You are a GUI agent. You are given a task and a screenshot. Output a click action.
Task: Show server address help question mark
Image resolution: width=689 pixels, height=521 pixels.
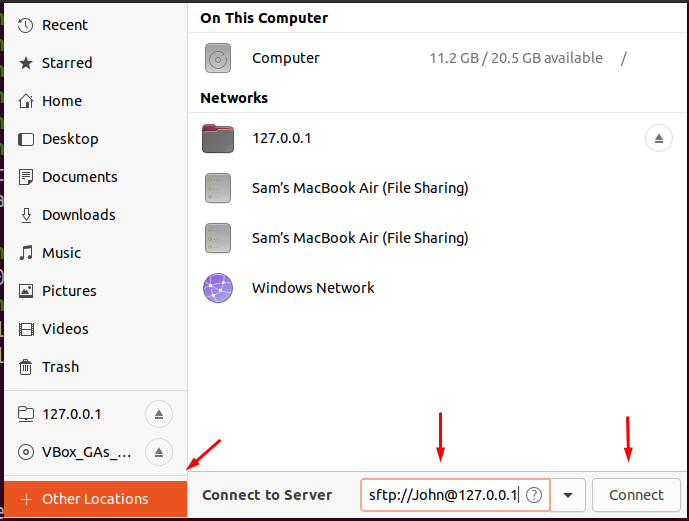pyautogui.click(x=534, y=495)
